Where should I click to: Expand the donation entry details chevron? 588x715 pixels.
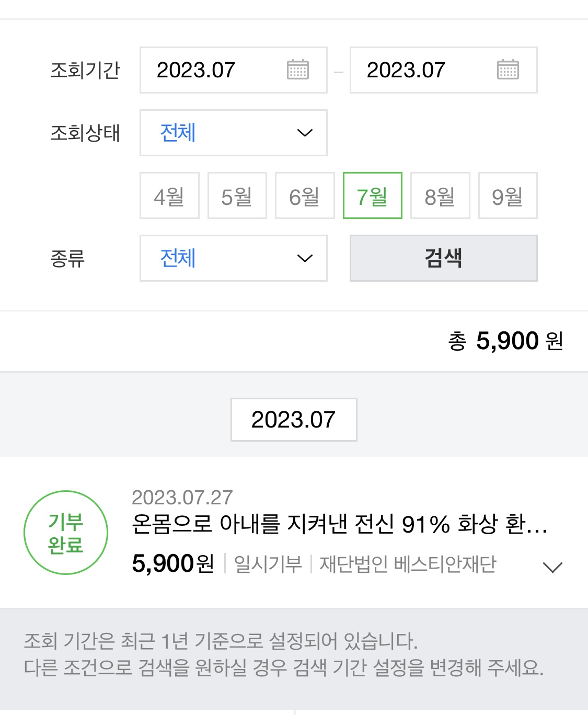pyautogui.click(x=552, y=567)
